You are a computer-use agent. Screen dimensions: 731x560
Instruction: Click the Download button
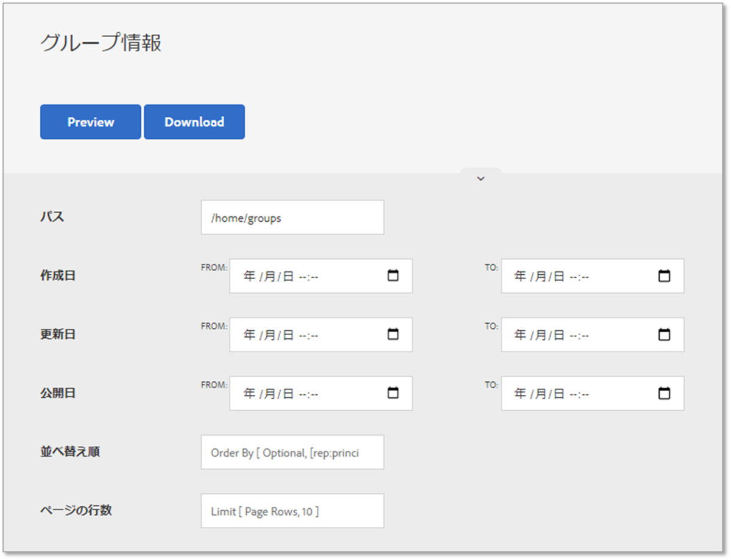pyautogui.click(x=194, y=121)
